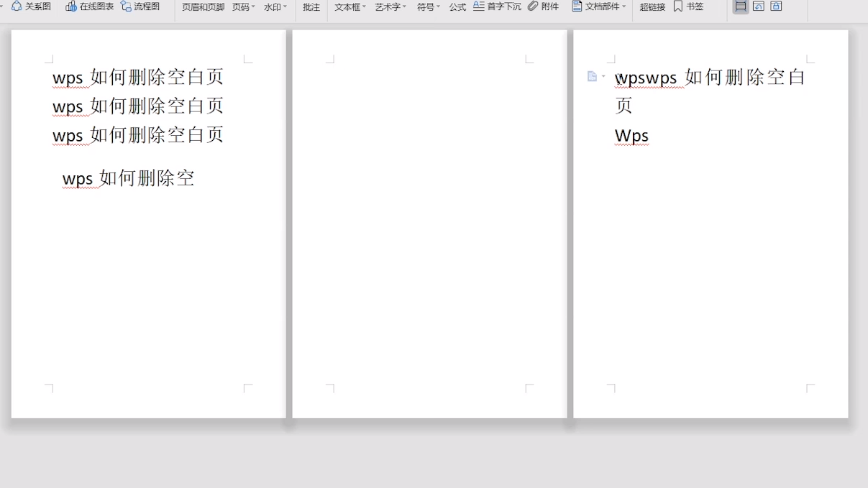Screen dimensions: 868x488
Task: Insert a 超链接 hyperlink
Action: (652, 7)
